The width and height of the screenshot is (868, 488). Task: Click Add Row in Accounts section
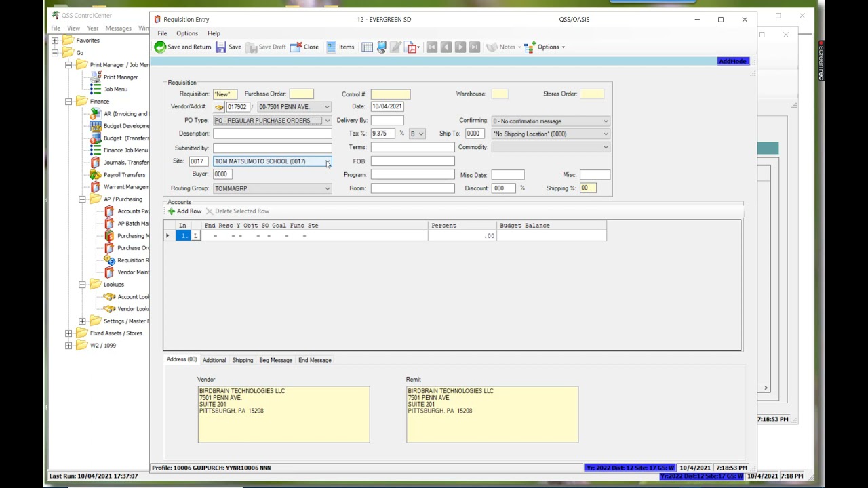[184, 211]
